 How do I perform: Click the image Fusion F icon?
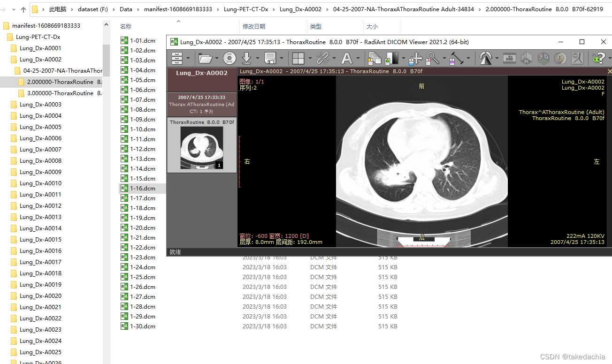pyautogui.click(x=560, y=58)
